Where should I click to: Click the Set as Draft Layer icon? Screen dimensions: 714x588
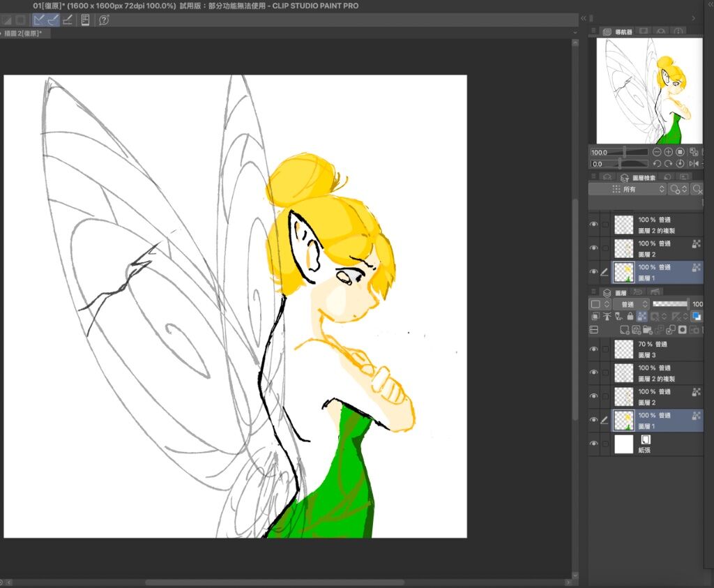618,316
